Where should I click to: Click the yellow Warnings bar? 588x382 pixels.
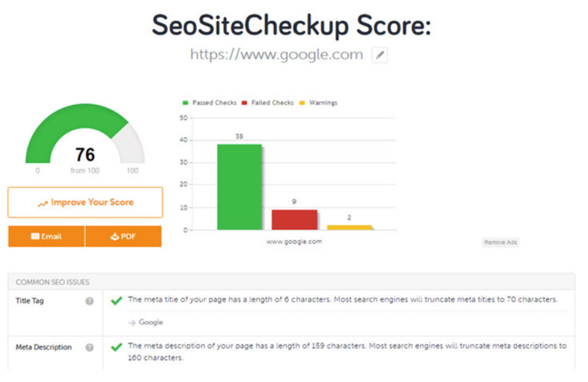[x=349, y=227]
